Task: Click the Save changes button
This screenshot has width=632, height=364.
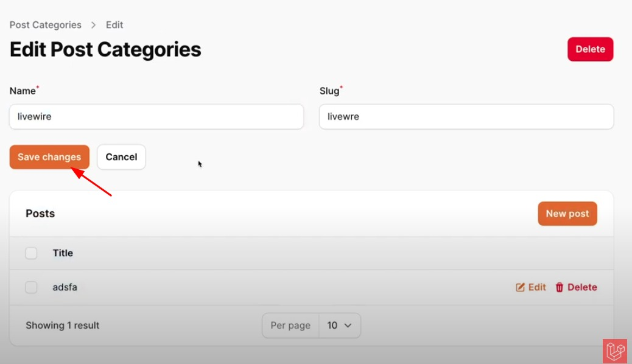Action: click(x=49, y=157)
